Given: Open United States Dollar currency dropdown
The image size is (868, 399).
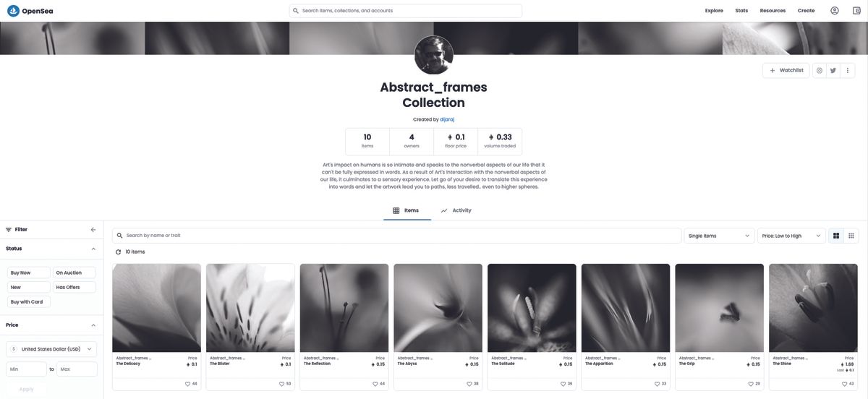Looking at the screenshot, I should pos(51,349).
